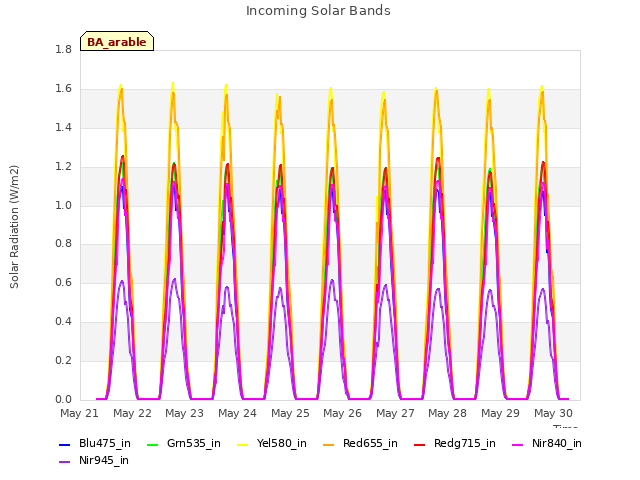Click the 0.2 y-axis tick label
The image size is (640, 480).
pyautogui.click(x=64, y=360)
